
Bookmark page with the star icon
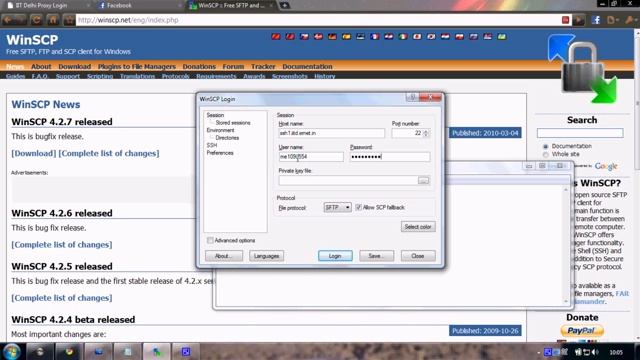tap(69, 20)
